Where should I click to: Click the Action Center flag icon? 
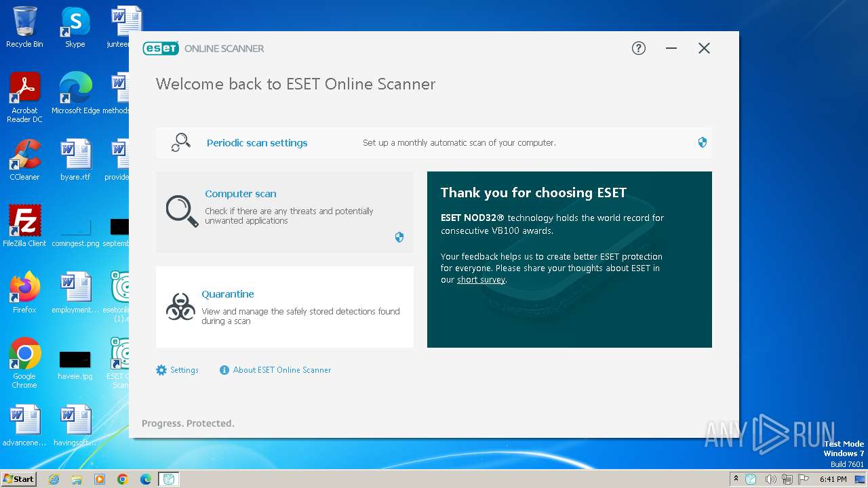(805, 479)
